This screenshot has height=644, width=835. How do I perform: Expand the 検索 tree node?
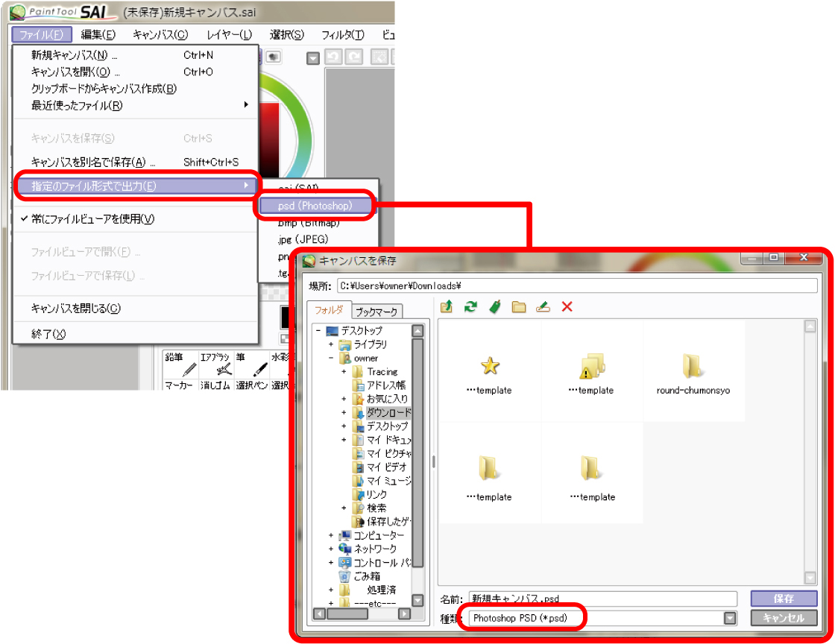[x=344, y=508]
